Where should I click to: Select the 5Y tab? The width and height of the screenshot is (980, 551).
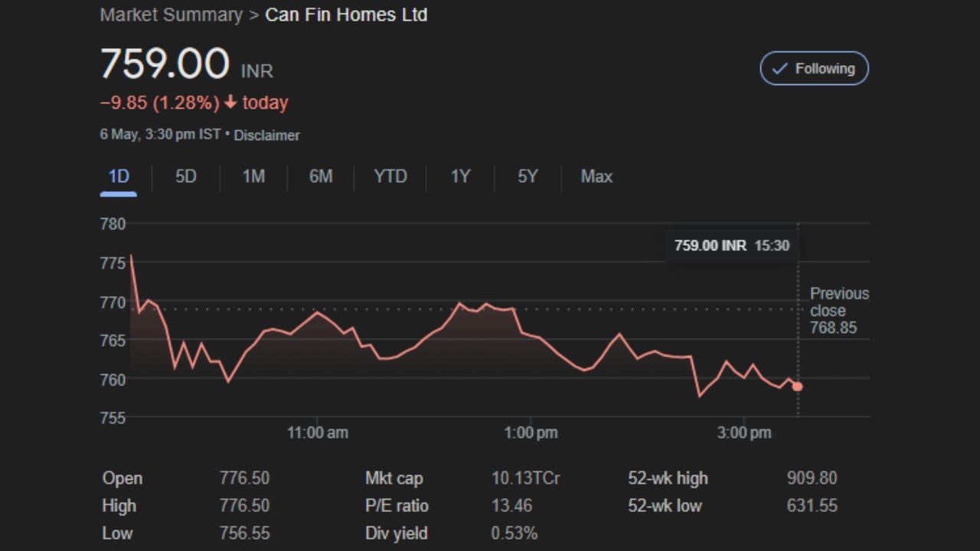(x=528, y=177)
